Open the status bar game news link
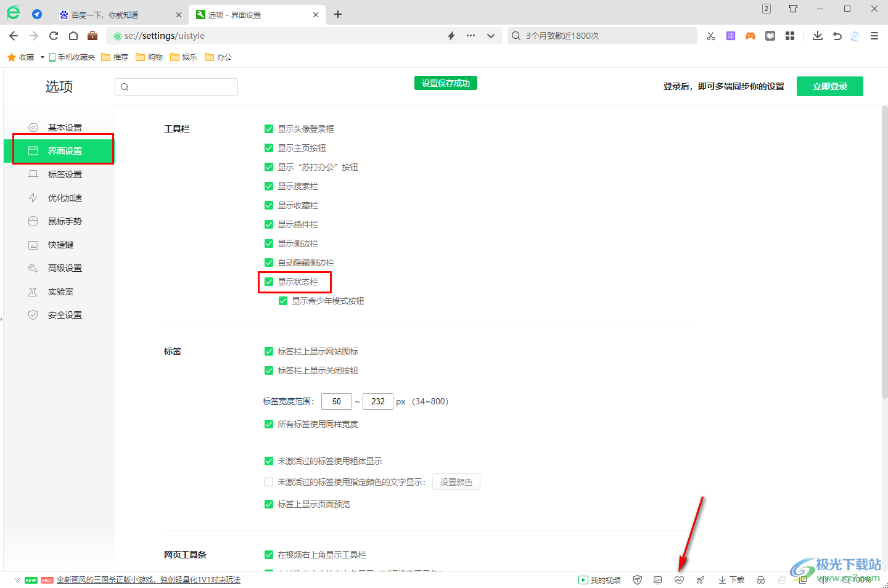Viewport: 888px width, 588px height. point(149,580)
